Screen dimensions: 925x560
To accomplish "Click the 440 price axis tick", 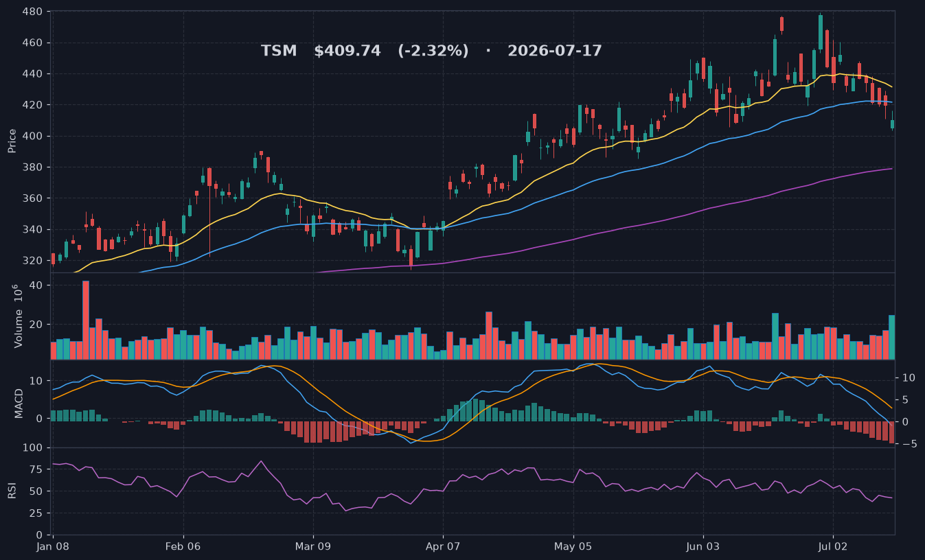I will [32, 74].
